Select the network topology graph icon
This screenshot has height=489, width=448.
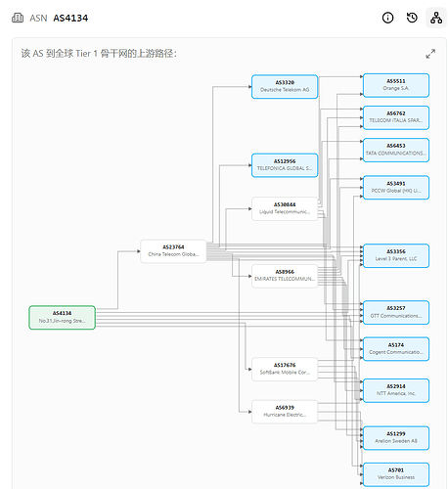(436, 18)
